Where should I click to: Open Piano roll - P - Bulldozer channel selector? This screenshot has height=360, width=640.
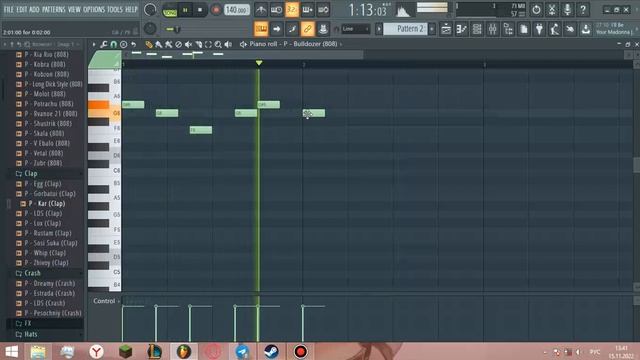293,44
